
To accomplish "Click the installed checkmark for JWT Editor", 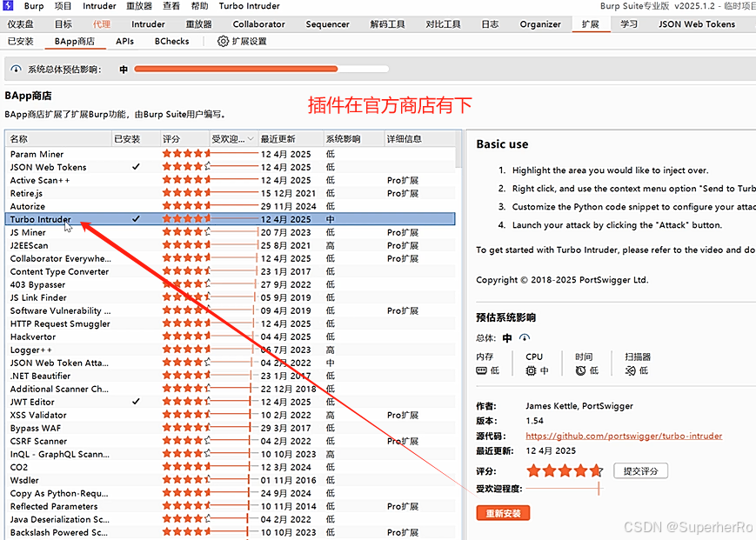I will point(136,401).
